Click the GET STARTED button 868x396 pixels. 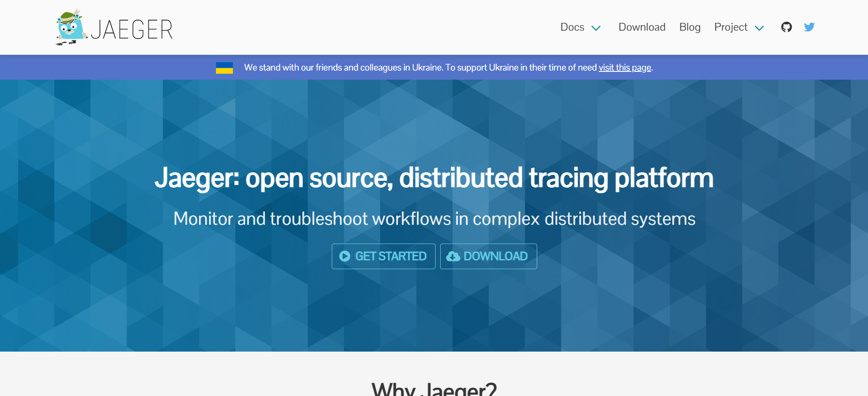[383, 256]
